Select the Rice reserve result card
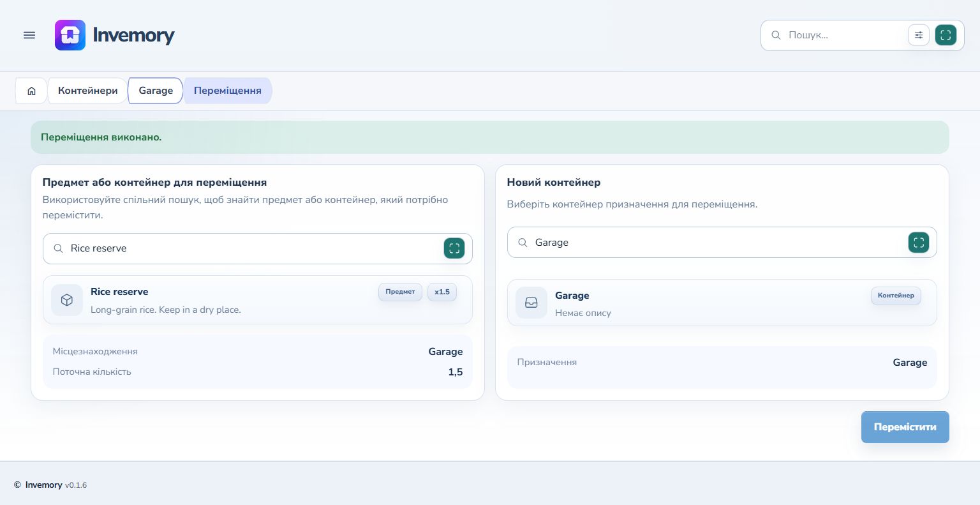This screenshot has width=980, height=505. tap(258, 300)
